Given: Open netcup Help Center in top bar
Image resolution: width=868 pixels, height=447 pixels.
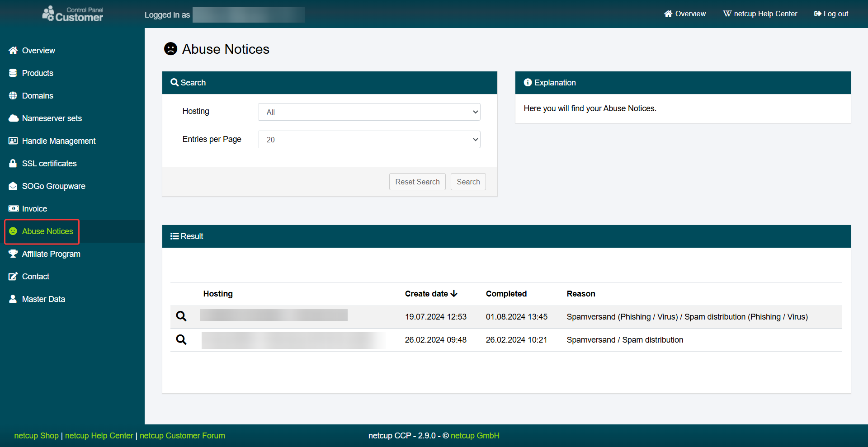Looking at the screenshot, I should point(760,14).
